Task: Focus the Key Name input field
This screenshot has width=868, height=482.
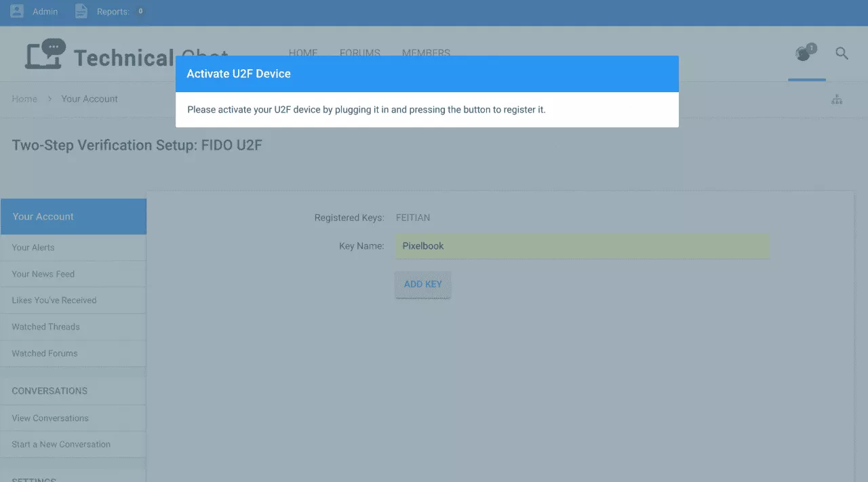Action: click(582, 246)
